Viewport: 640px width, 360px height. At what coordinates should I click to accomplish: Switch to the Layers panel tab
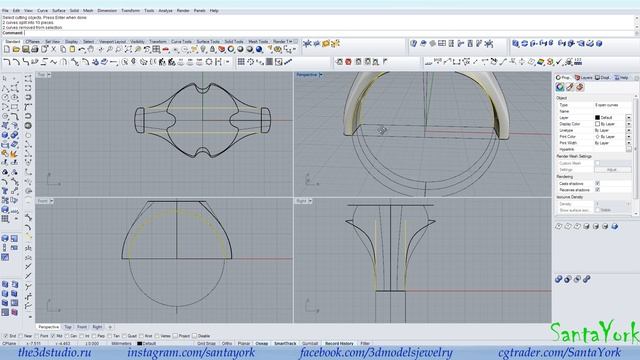coord(584,78)
